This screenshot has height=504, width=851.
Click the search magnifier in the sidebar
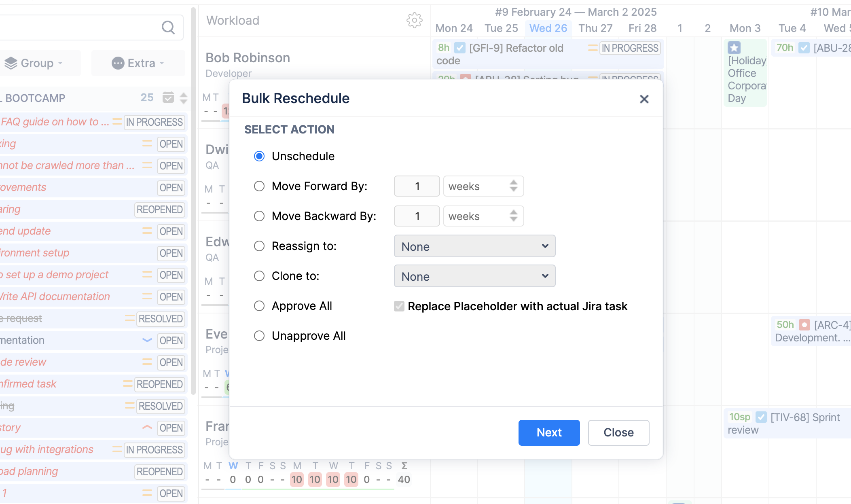pos(169,27)
